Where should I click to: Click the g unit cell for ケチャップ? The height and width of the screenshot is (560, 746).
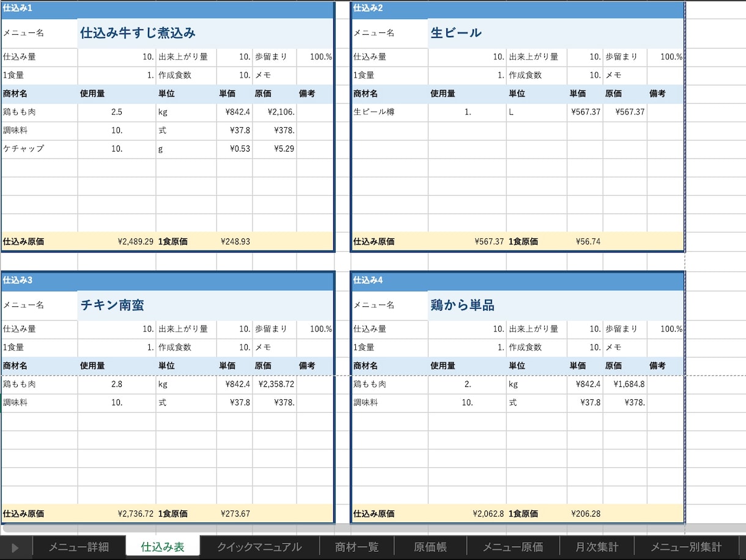coord(186,149)
